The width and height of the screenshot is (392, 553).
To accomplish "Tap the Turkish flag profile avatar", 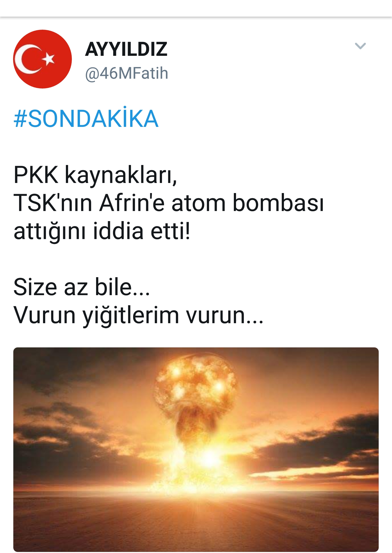I will point(42,59).
